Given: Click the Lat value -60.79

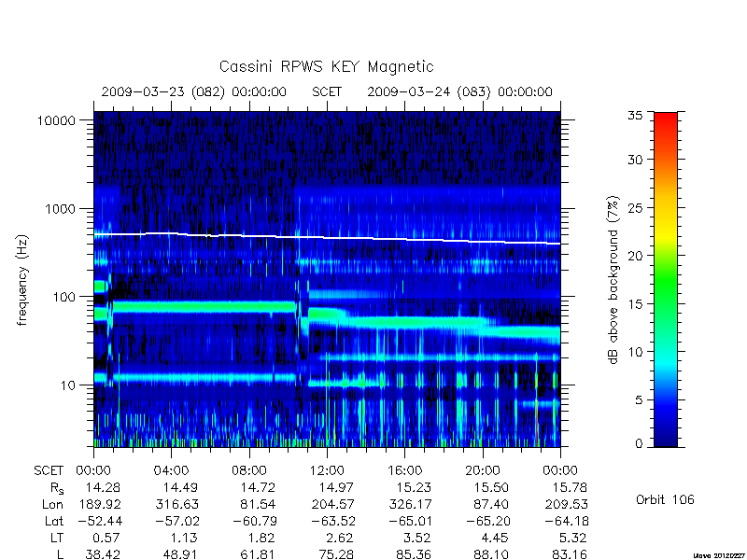Looking at the screenshot, I should 255,521.
